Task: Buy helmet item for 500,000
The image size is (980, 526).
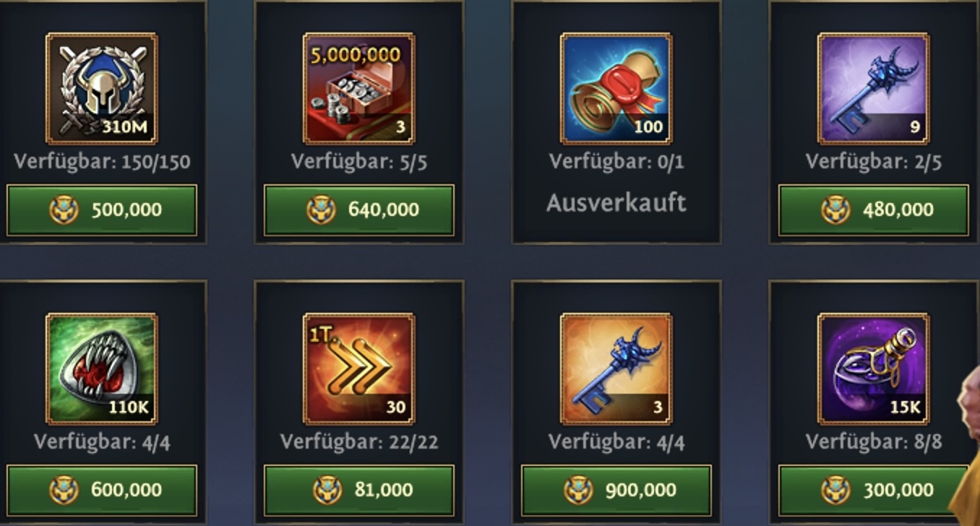Action: tap(102, 210)
